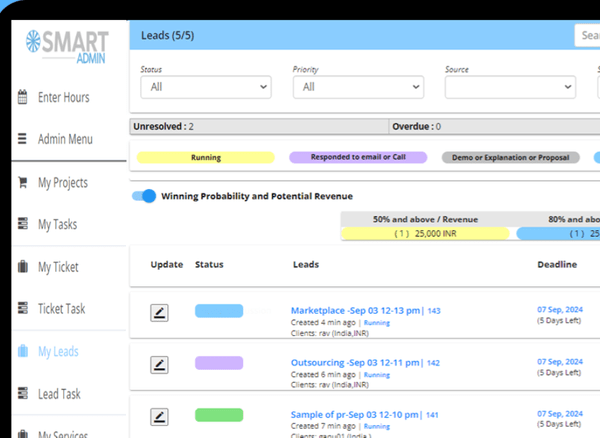The image size is (600, 438).
Task: Click Running link under Outsourcing lead
Action: click(x=377, y=375)
